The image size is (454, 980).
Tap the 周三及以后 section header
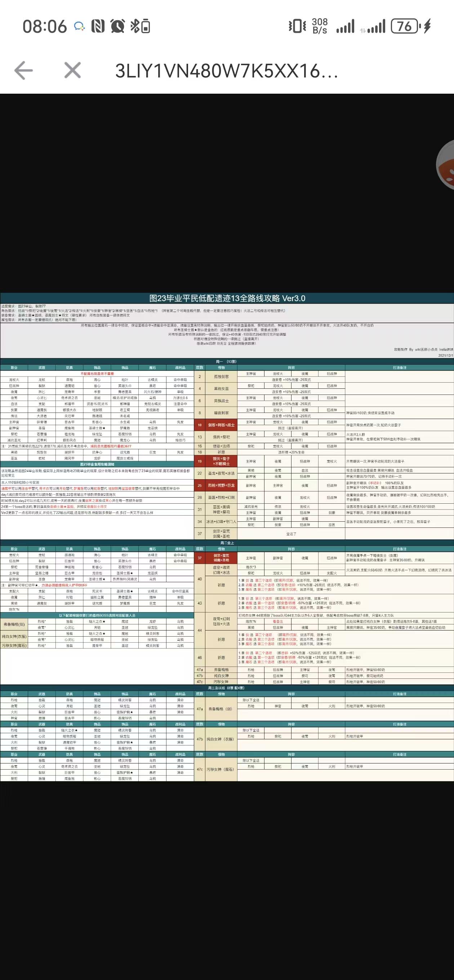[227, 688]
